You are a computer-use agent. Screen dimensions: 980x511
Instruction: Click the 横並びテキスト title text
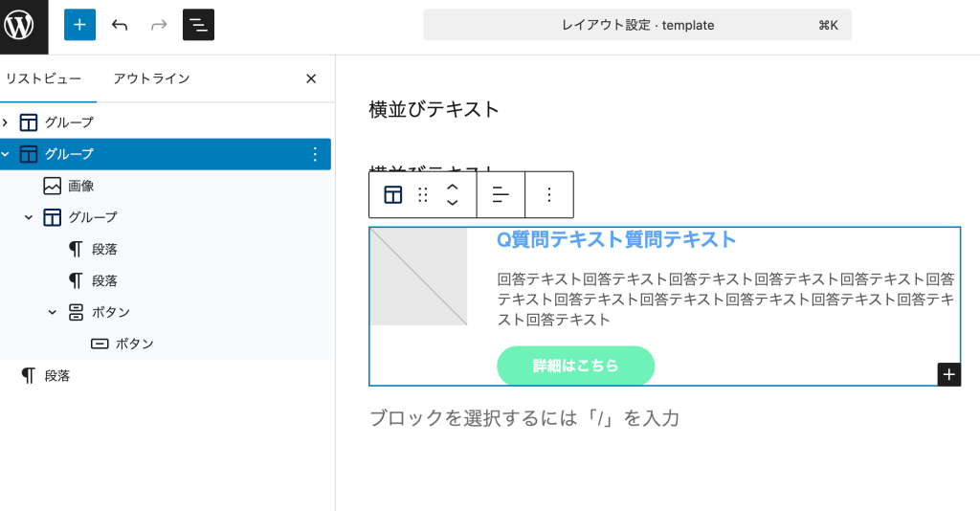pyautogui.click(x=434, y=109)
